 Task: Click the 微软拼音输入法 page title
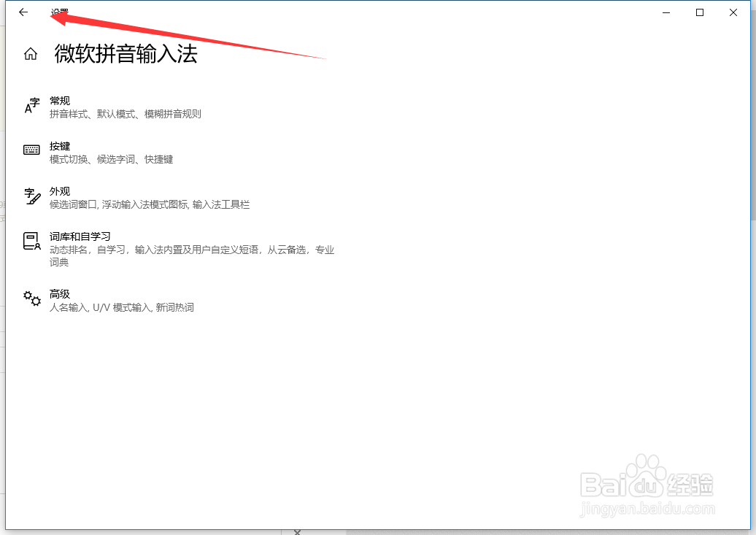coord(126,53)
